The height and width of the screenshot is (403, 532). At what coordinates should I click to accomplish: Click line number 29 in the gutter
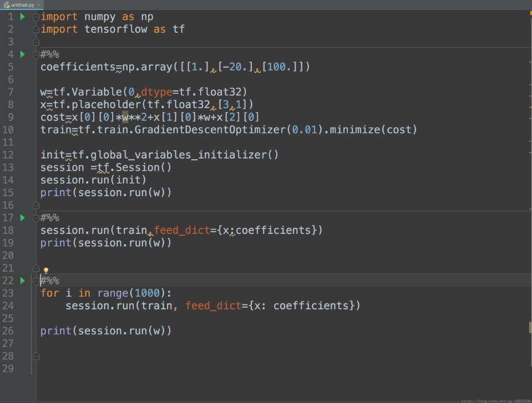(x=8, y=369)
